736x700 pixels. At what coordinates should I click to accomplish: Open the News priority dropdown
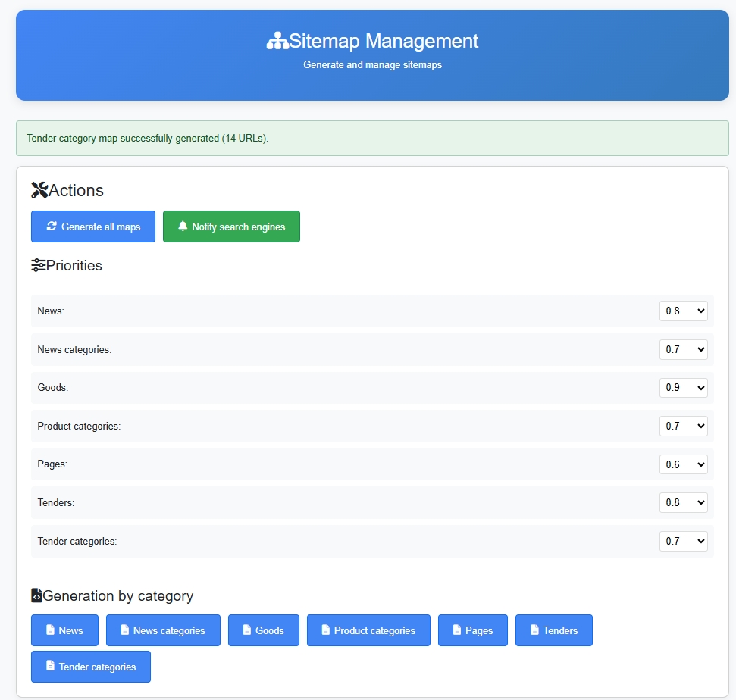click(683, 311)
